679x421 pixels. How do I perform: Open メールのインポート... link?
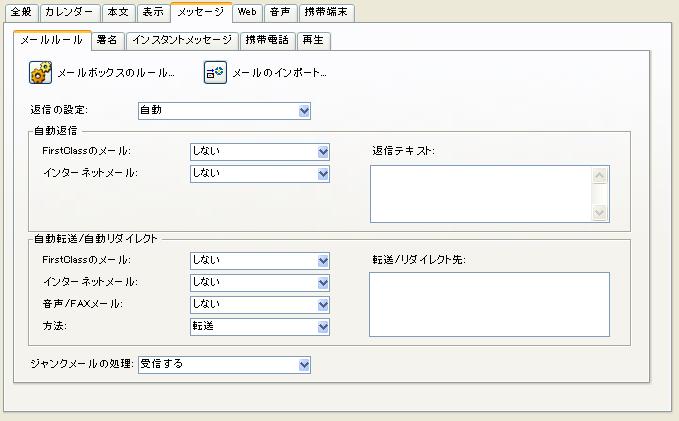279,73
